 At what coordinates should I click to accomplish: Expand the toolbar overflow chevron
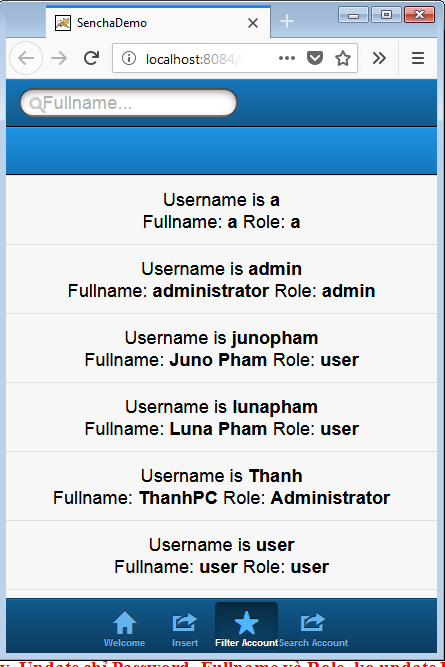[x=379, y=58]
